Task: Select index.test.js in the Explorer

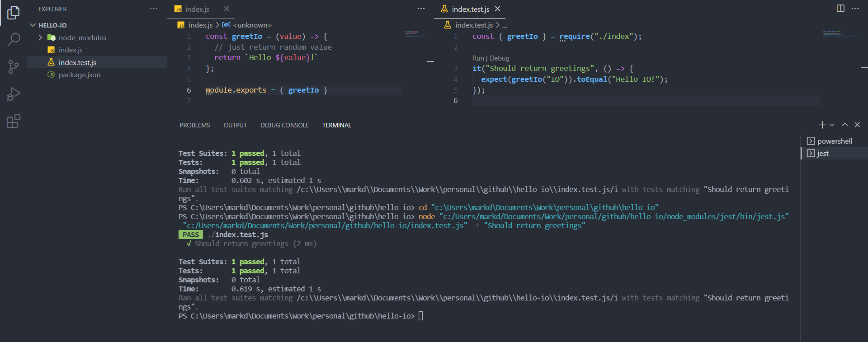Action: tap(97, 62)
